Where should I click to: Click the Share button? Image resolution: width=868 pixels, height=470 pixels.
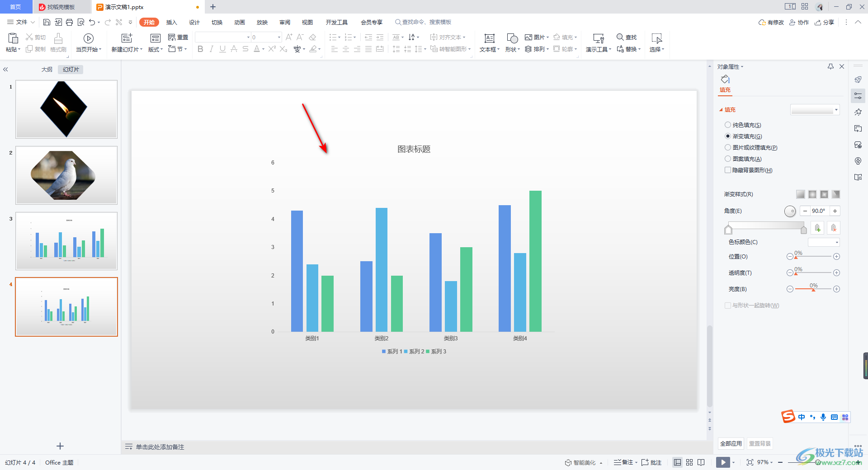coord(825,22)
